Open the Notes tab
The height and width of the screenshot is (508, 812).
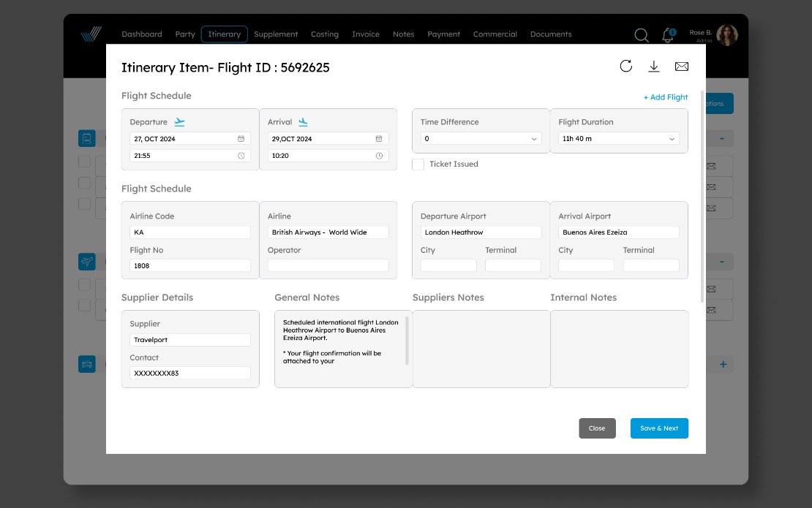coord(403,34)
